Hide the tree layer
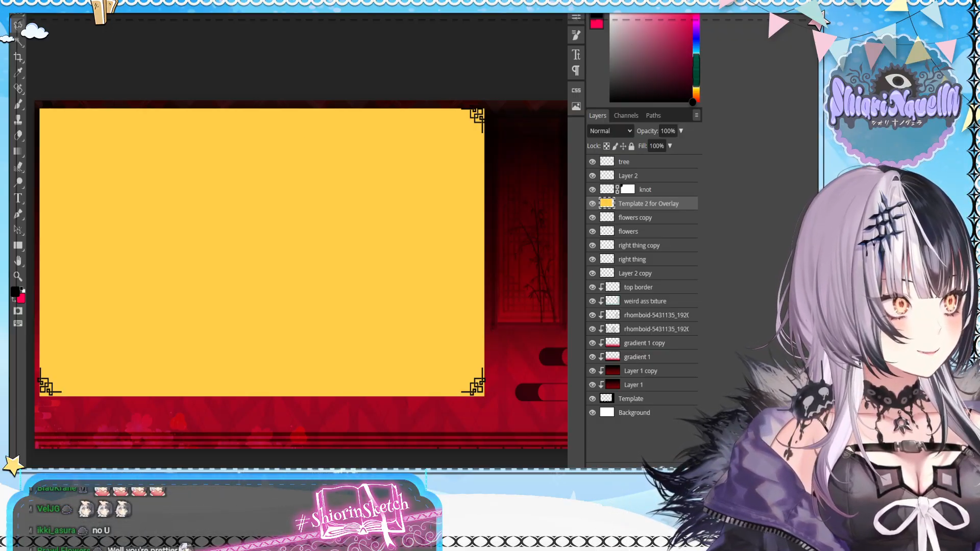 coord(592,162)
